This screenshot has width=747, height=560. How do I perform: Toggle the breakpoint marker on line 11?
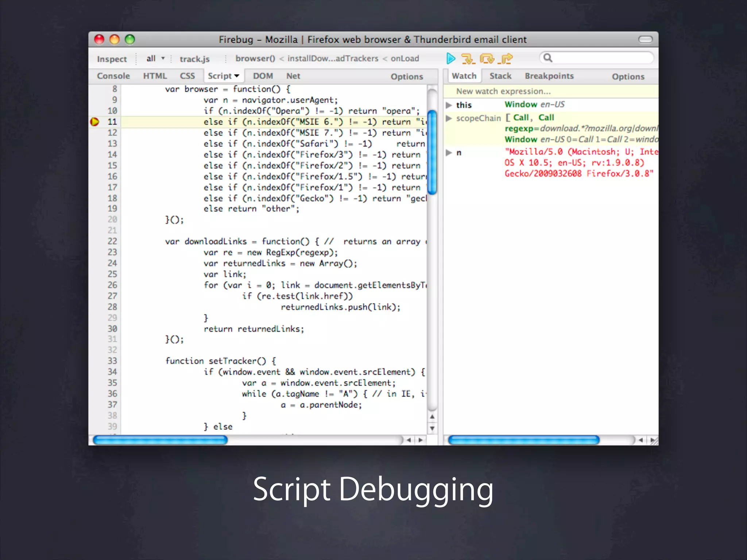(94, 122)
